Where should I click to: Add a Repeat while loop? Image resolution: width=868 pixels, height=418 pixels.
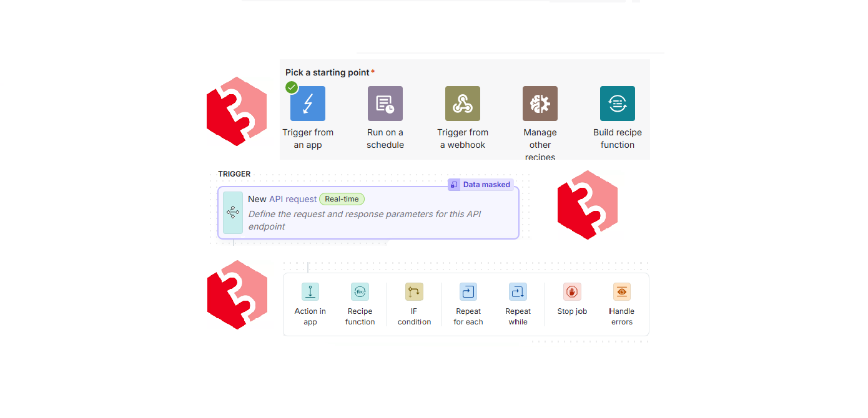click(x=518, y=291)
